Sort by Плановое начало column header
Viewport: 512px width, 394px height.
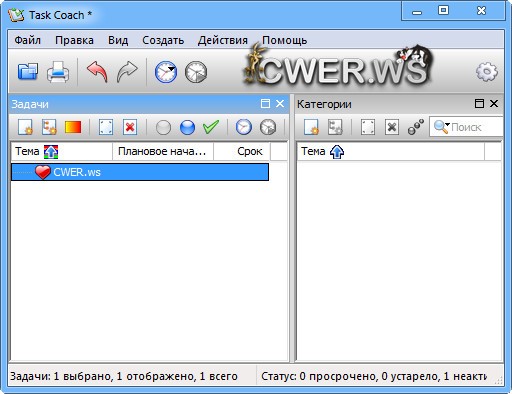[163, 152]
